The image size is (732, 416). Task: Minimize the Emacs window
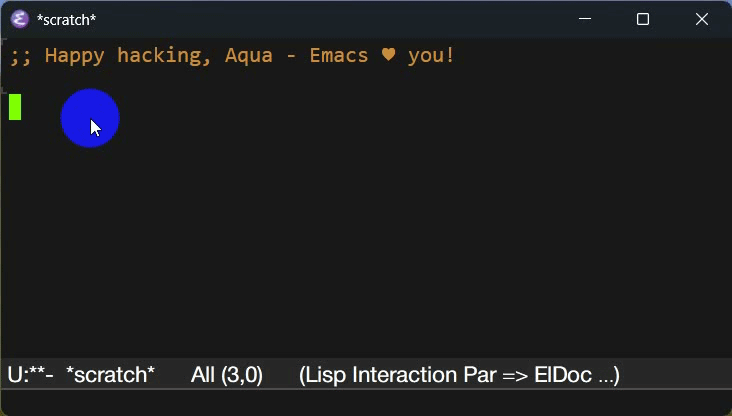585,19
